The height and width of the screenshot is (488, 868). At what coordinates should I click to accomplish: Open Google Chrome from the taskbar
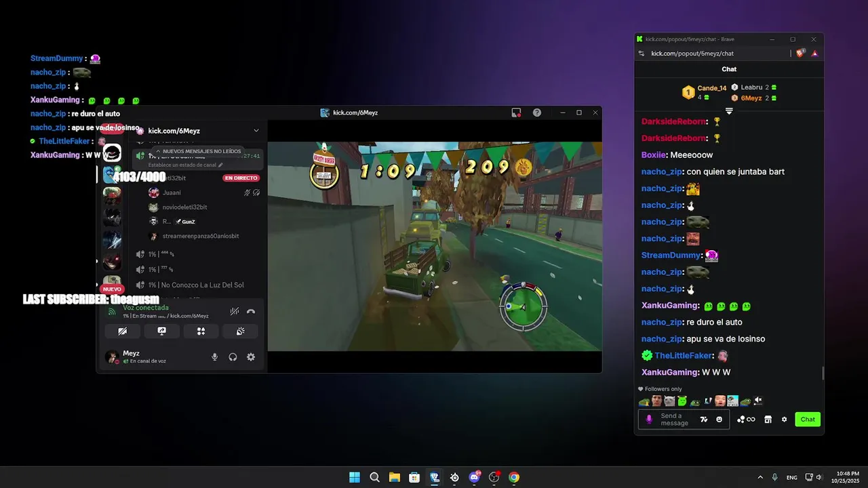point(514,477)
